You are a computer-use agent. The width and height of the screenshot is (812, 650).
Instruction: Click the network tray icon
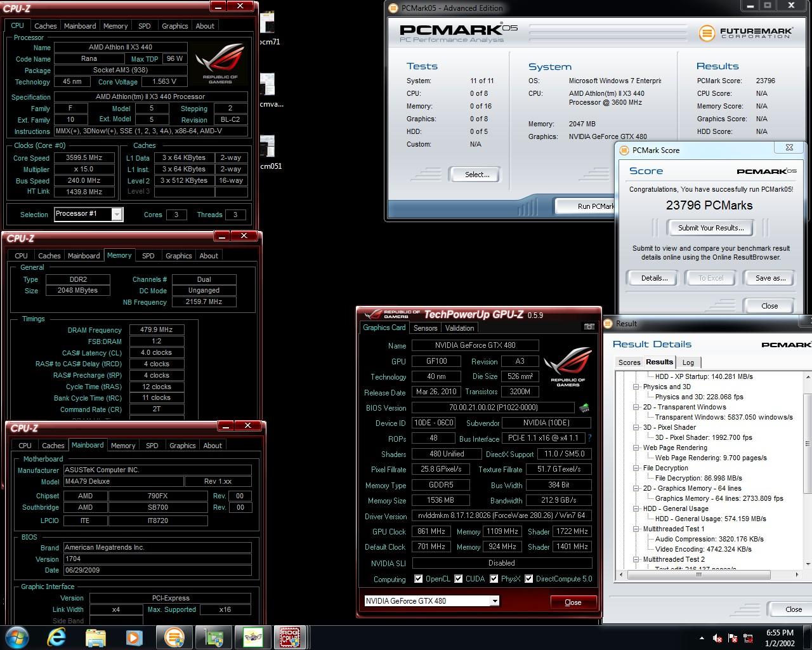[x=747, y=638]
